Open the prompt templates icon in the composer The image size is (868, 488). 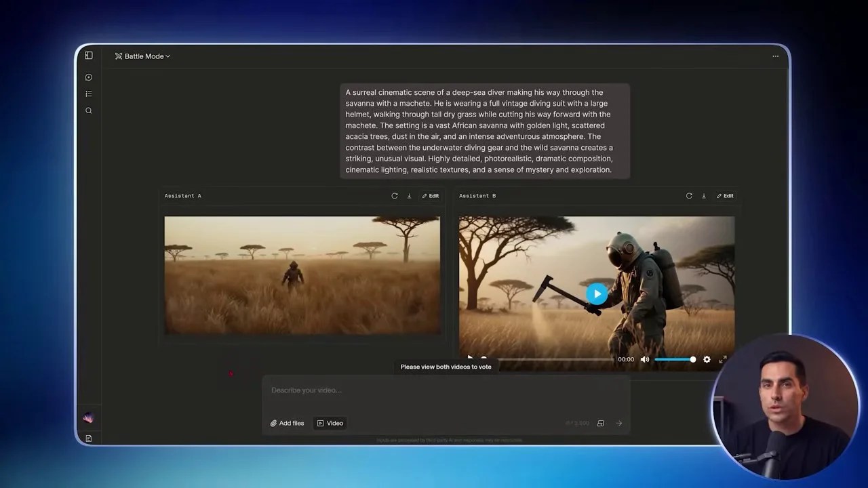600,423
